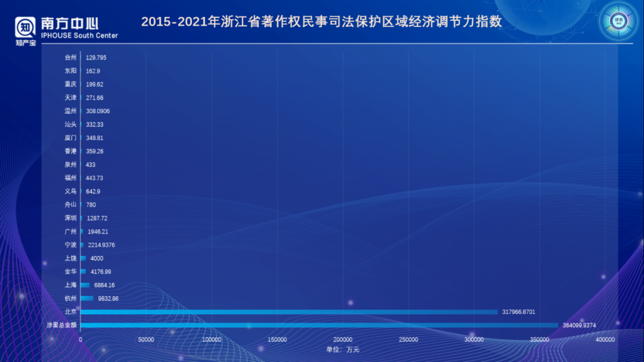The height and width of the screenshot is (362, 644).
Task: Click the 50000 axis tick label
Action: click(146, 339)
